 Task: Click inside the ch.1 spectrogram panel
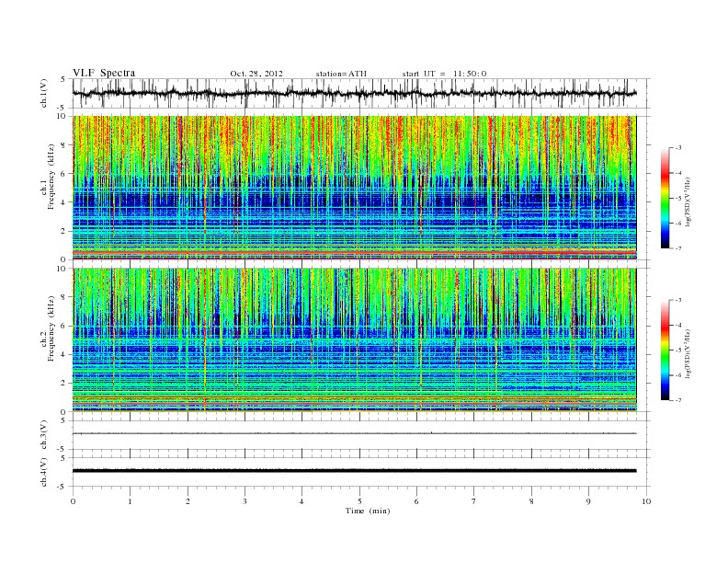click(354, 188)
